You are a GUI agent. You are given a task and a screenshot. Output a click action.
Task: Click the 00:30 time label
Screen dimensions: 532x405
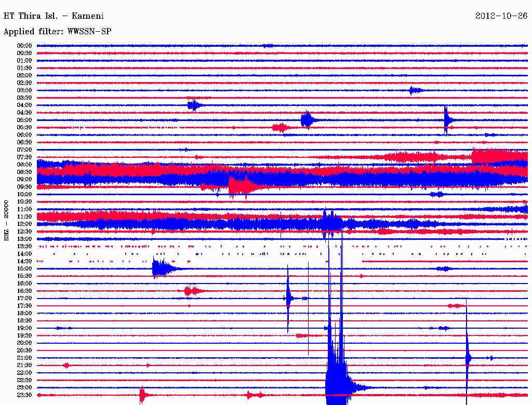[24, 53]
